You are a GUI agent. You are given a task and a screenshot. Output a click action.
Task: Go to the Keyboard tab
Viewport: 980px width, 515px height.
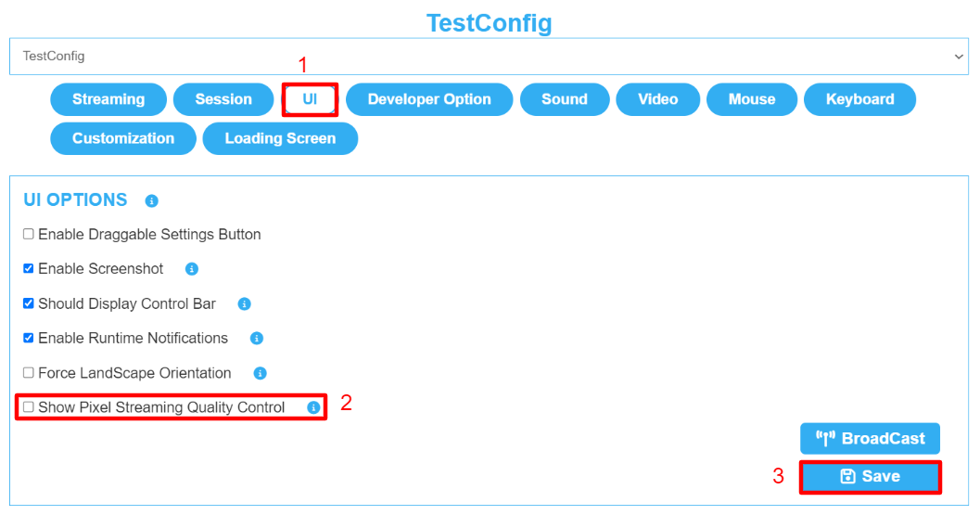[860, 99]
